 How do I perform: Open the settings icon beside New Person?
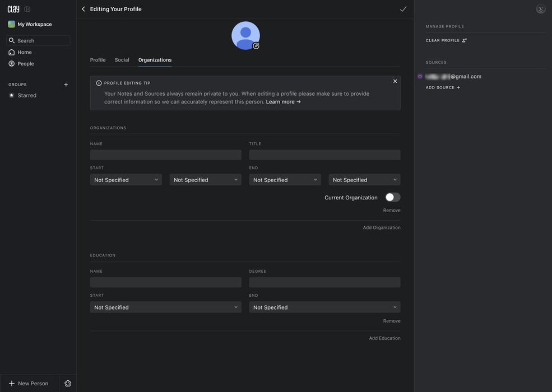pyautogui.click(x=68, y=384)
